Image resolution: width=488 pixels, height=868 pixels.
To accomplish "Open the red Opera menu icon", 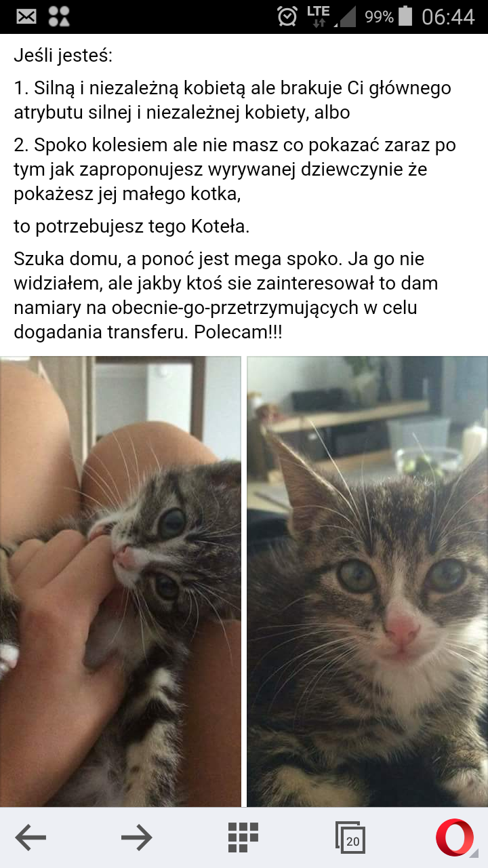I will (x=455, y=837).
